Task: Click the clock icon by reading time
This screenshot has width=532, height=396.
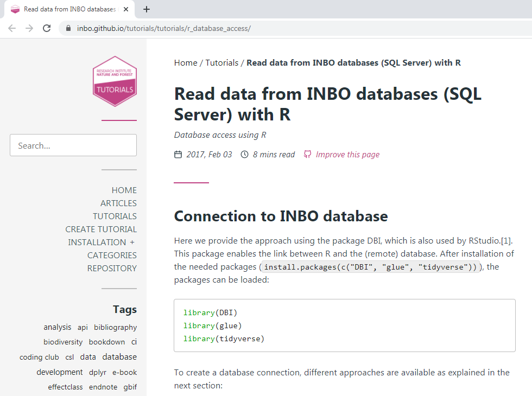Action: coord(245,155)
